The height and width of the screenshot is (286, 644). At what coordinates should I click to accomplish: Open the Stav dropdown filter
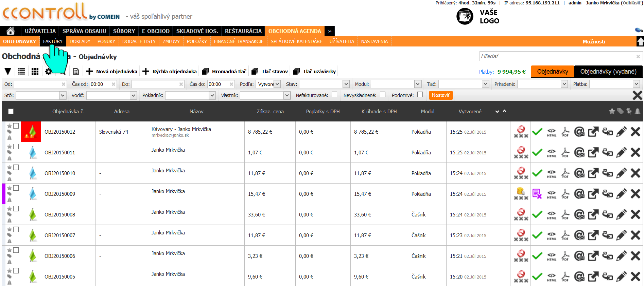pos(324,84)
